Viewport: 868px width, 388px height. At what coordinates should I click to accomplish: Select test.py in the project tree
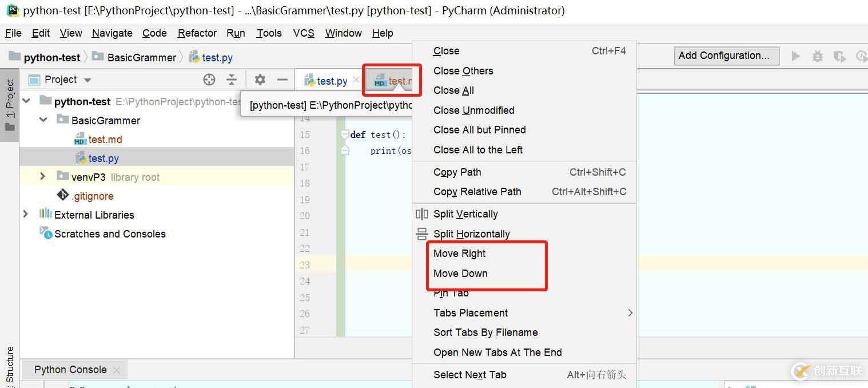(x=103, y=159)
